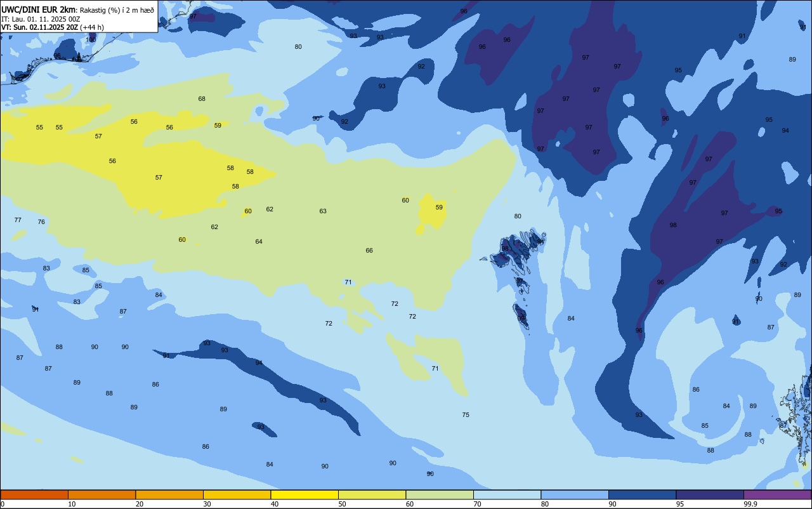Pick the 80–90 light blue legend swatch
This screenshot has width=812, height=509.
(x=575, y=494)
